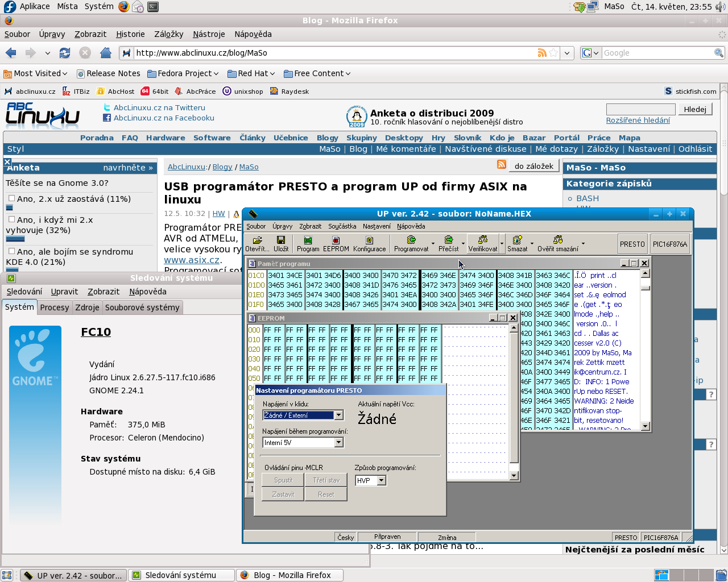Click RSS feed icon in address bar
Image resolution: width=728 pixels, height=582 pixels.
pos(542,53)
